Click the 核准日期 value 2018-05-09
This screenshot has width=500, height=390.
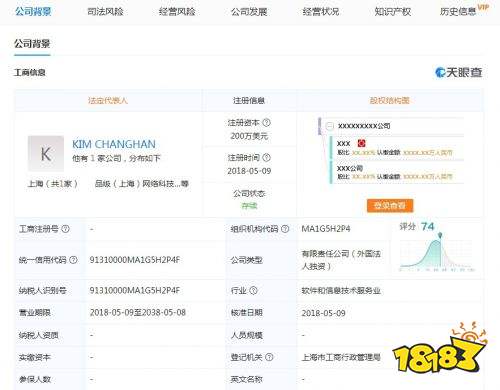323,313
